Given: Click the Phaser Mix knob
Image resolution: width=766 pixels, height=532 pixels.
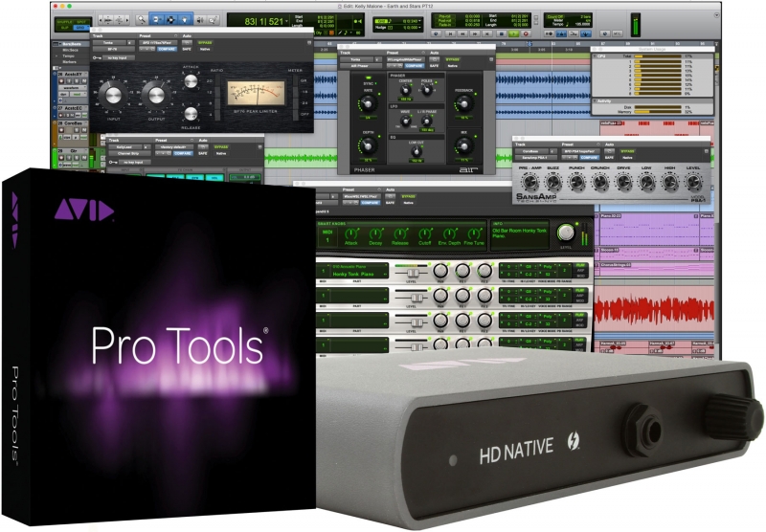Looking at the screenshot, I should click(x=463, y=144).
